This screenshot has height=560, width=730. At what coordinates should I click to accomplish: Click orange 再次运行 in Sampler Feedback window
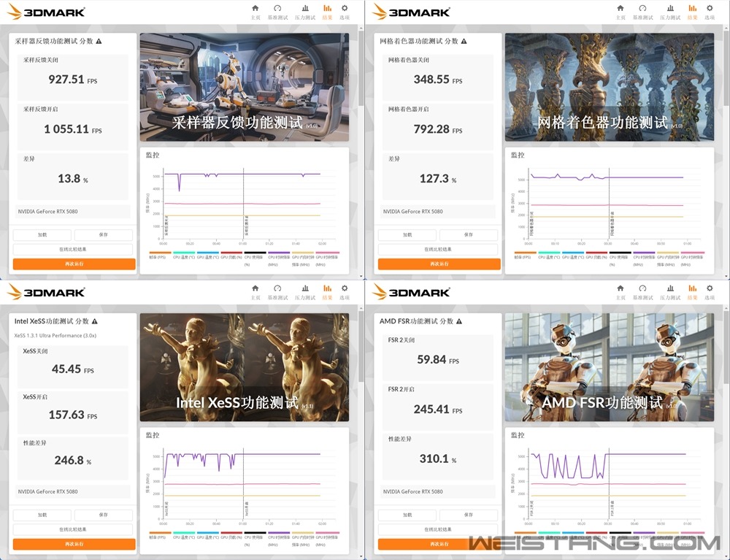(x=74, y=264)
